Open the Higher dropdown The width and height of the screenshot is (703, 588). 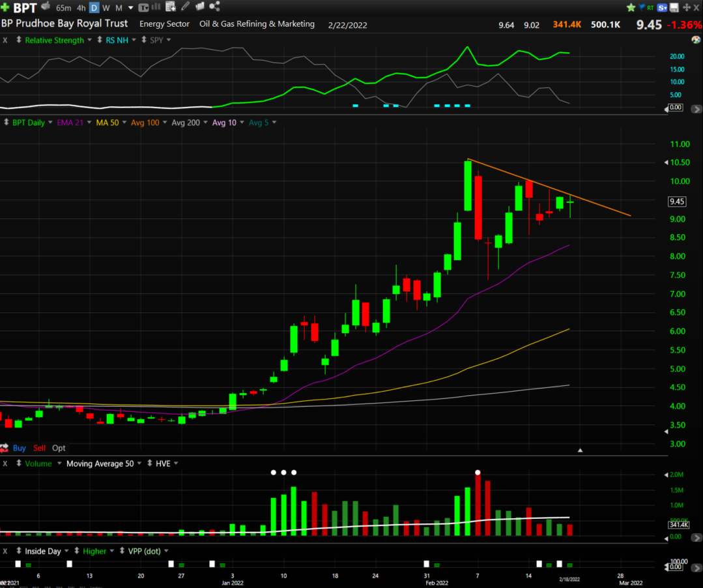pos(111,551)
